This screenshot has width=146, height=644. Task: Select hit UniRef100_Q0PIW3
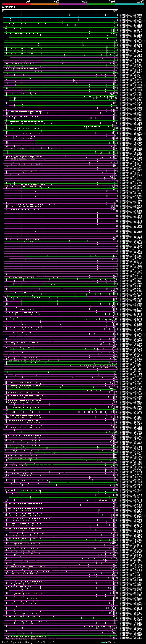(131, 27)
